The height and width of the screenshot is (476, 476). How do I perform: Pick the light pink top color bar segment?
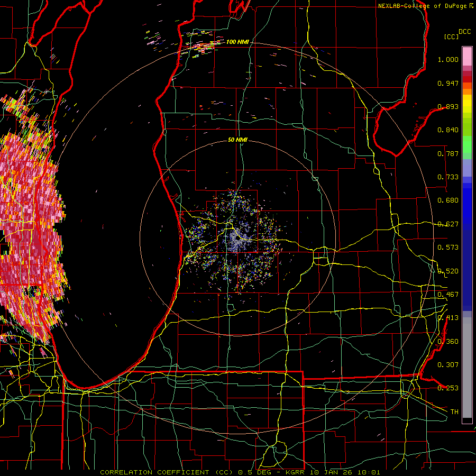[x=467, y=56]
